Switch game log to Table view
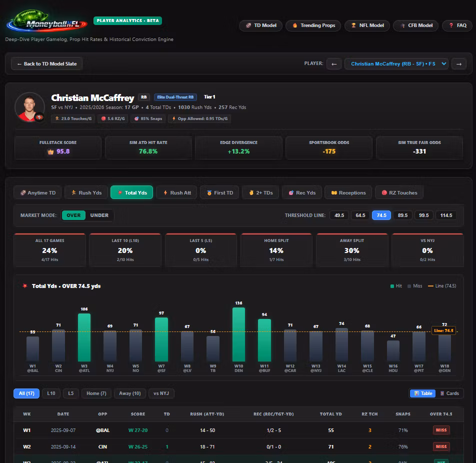The image size is (476, 463). pos(423,393)
